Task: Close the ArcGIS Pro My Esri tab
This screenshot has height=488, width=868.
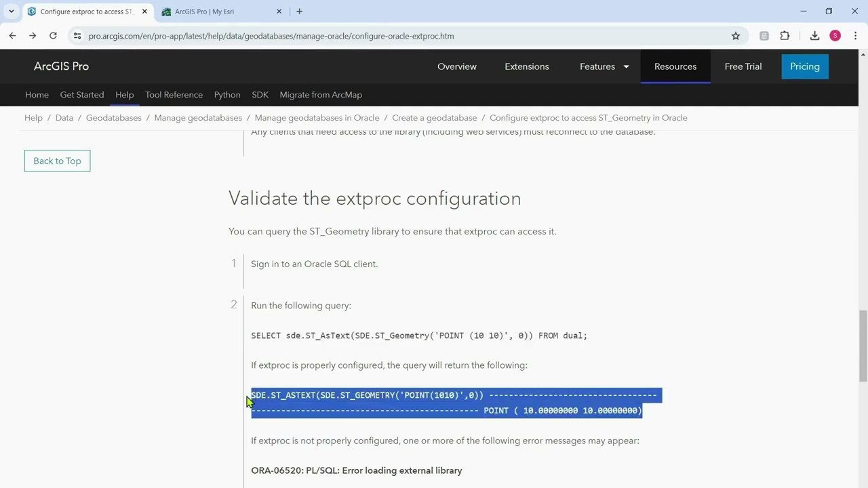Action: point(279,12)
